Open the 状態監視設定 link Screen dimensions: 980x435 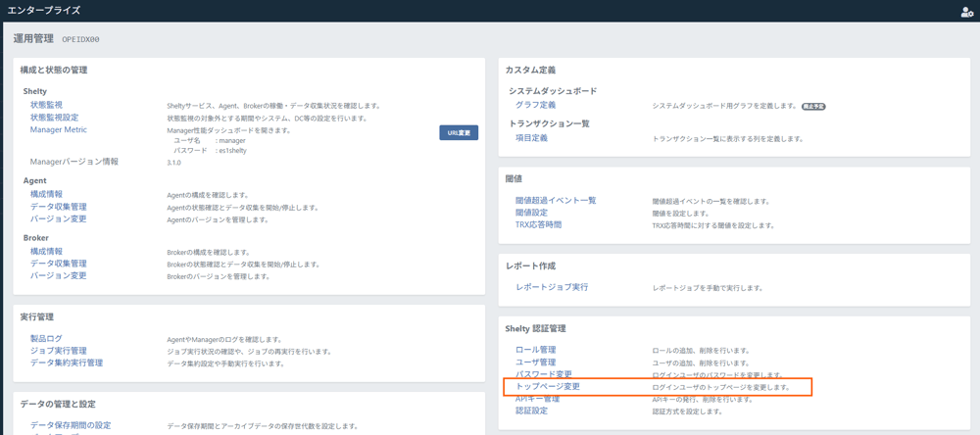(54, 118)
